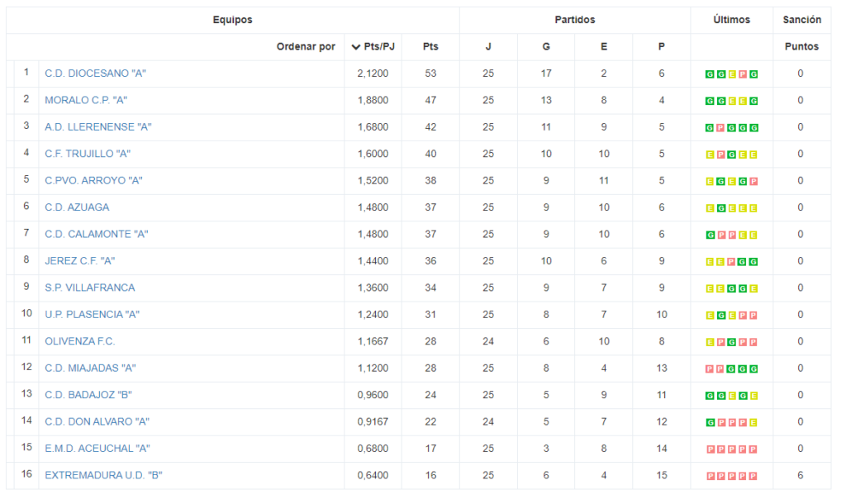Click the first green G result of C.D. DIOCESANO

tap(710, 74)
